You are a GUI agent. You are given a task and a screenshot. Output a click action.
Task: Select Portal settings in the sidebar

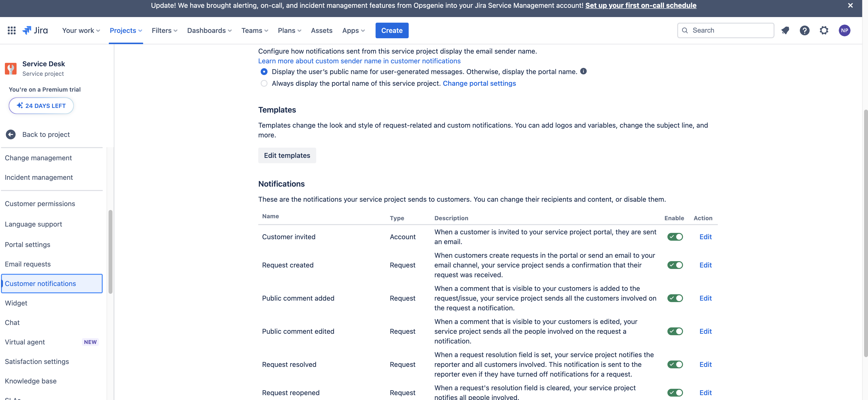point(27,244)
